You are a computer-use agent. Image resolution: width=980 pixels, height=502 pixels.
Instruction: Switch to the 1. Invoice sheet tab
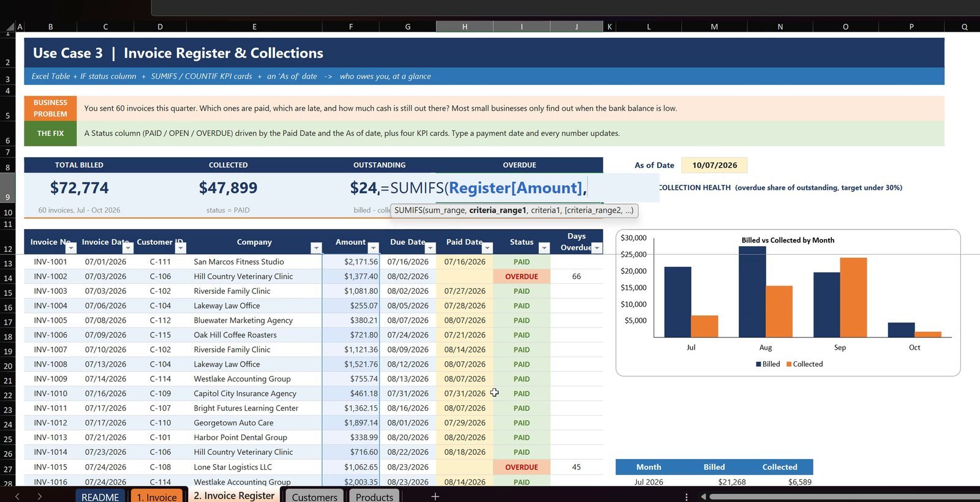point(157,496)
